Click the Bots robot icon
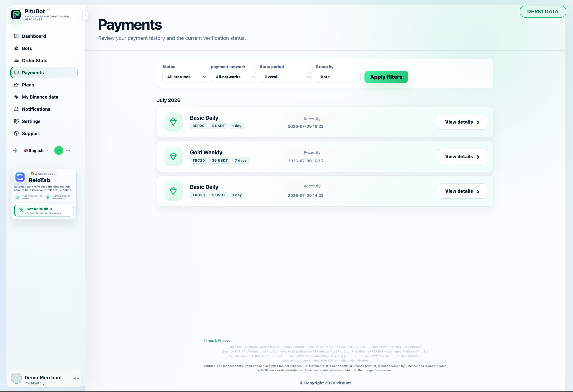The image size is (573, 392). (x=17, y=48)
